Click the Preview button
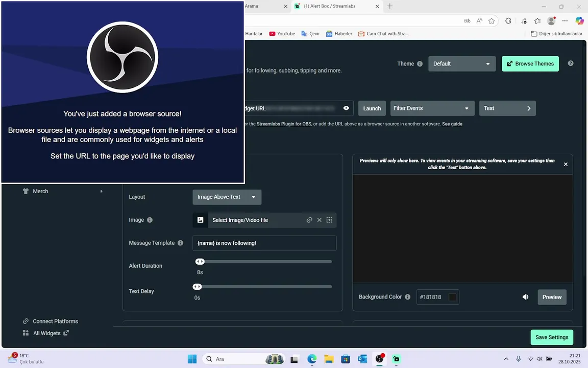Viewport: 588px width, 368px height. pyautogui.click(x=552, y=297)
